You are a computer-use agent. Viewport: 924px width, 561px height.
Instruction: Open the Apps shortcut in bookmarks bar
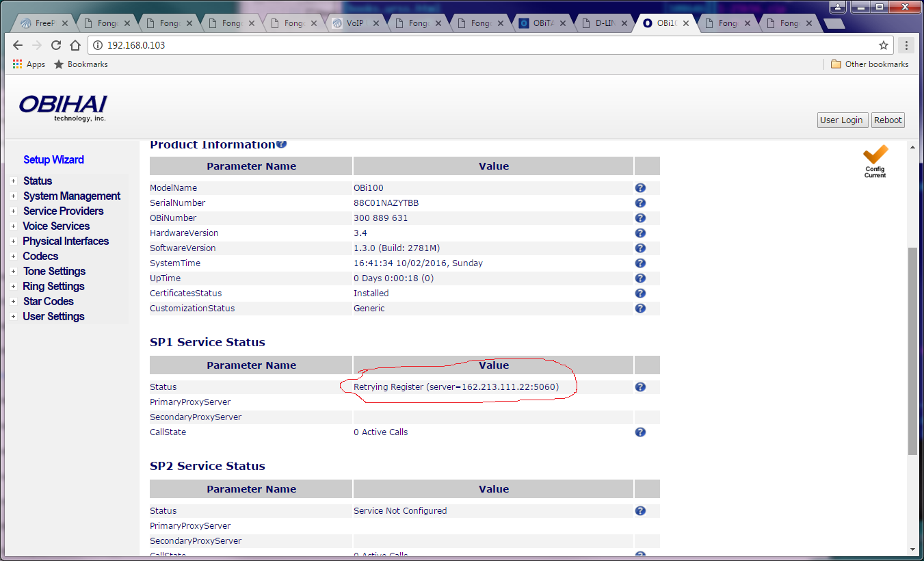point(29,64)
